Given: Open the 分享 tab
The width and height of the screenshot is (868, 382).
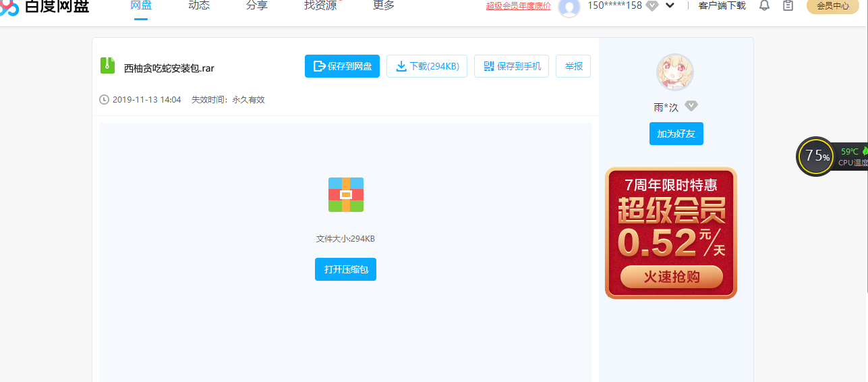Looking at the screenshot, I should (x=257, y=5).
